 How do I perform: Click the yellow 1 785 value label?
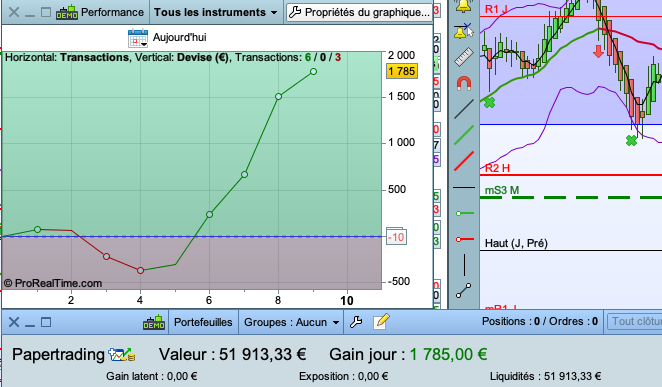tap(402, 71)
